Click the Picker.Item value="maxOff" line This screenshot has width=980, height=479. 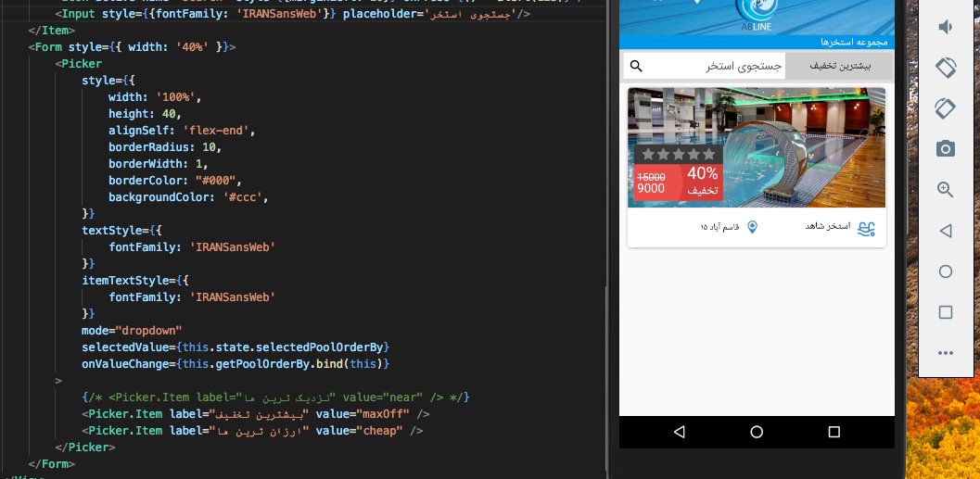click(x=255, y=414)
